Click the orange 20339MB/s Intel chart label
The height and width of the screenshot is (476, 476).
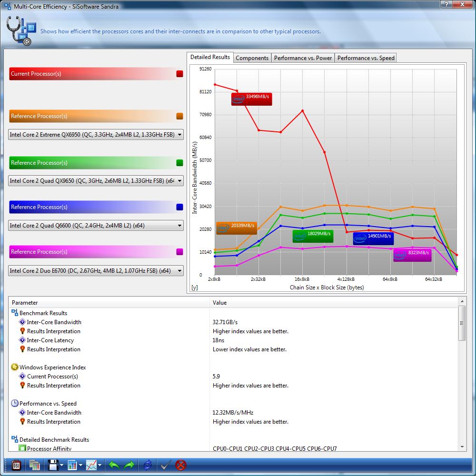click(237, 228)
